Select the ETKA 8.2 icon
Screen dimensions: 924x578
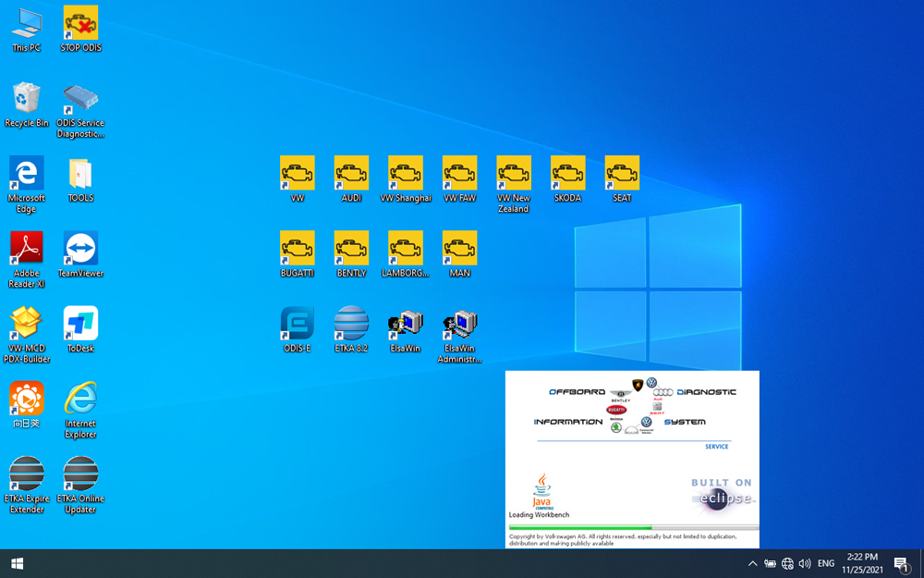click(351, 330)
